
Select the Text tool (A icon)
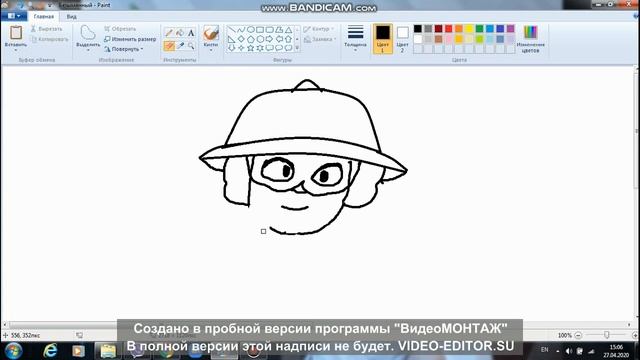click(x=191, y=33)
